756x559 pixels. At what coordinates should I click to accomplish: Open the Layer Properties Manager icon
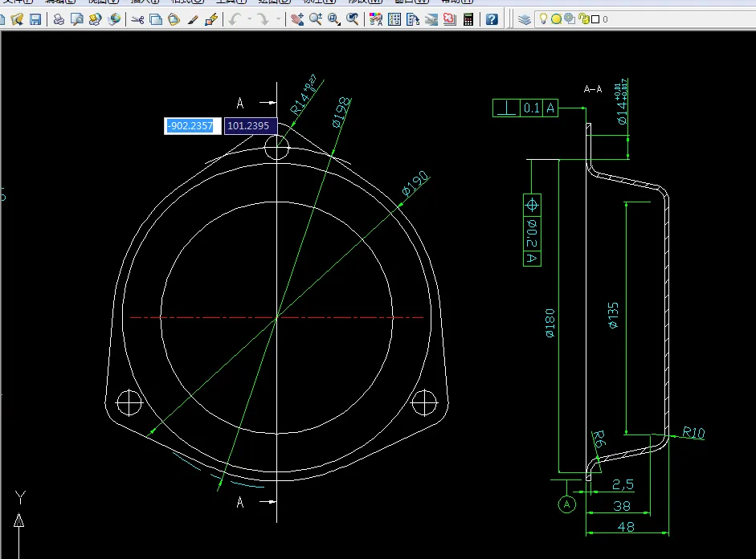coord(525,19)
